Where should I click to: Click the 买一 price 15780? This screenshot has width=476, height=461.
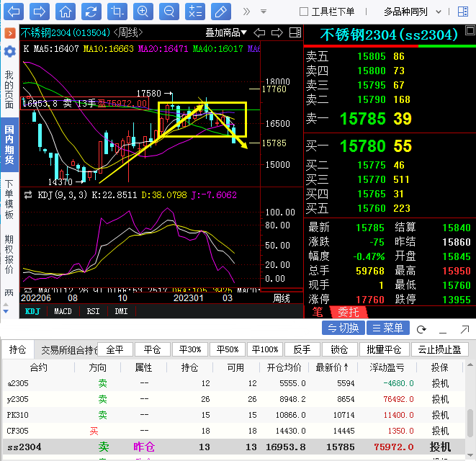pyautogui.click(x=363, y=146)
